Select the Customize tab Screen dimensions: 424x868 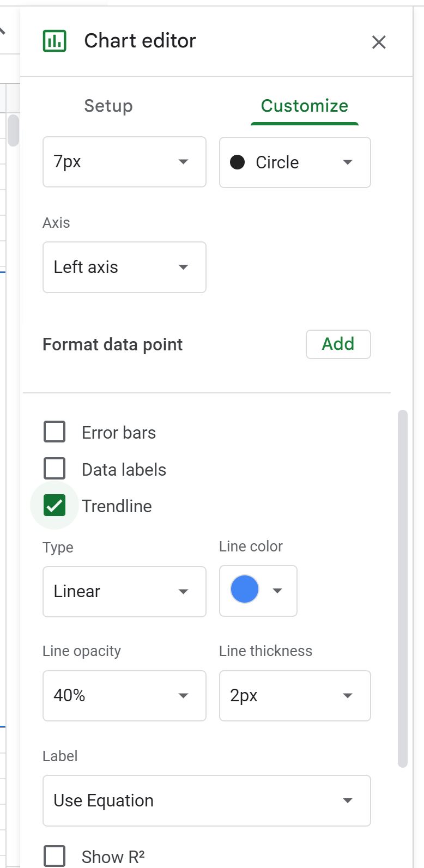[305, 106]
